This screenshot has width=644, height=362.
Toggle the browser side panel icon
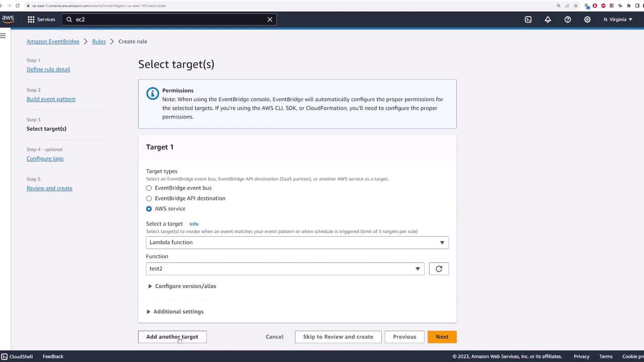coord(637,6)
